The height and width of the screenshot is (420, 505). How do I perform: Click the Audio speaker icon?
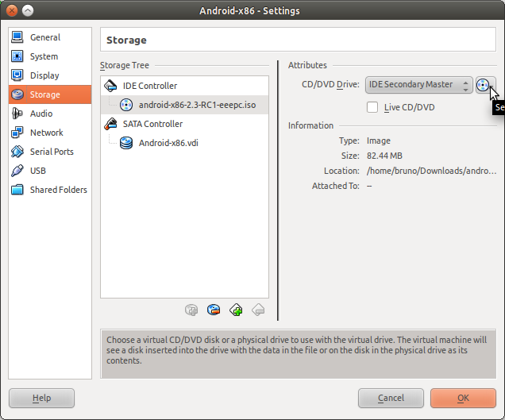click(x=17, y=113)
